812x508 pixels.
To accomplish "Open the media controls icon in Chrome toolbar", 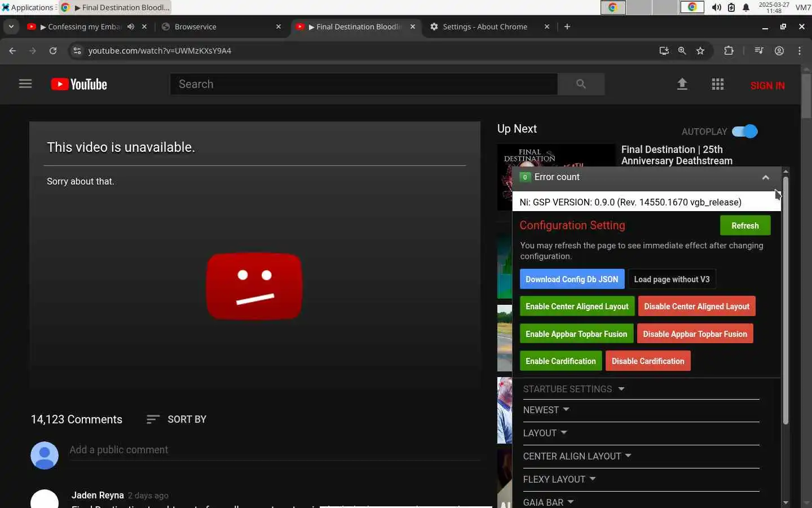I will coord(759,51).
